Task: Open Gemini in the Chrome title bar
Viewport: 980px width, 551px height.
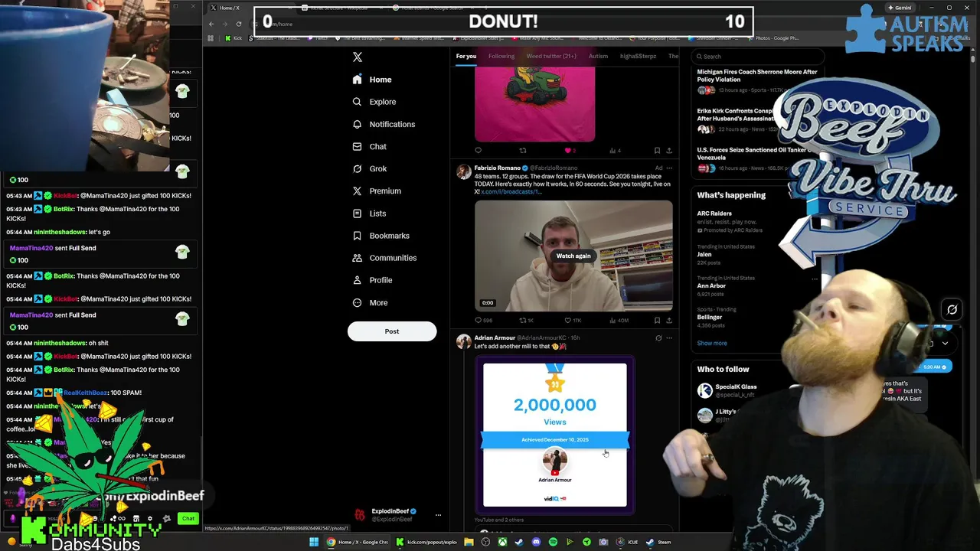Action: [900, 8]
